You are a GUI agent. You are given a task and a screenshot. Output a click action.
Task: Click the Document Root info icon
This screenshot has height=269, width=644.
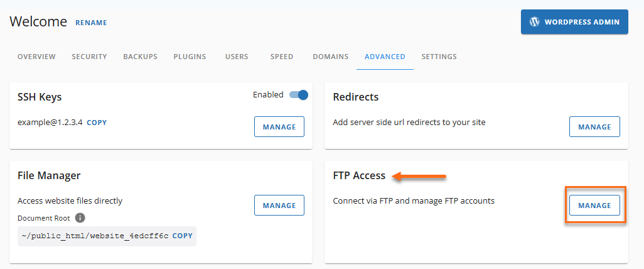pos(80,217)
